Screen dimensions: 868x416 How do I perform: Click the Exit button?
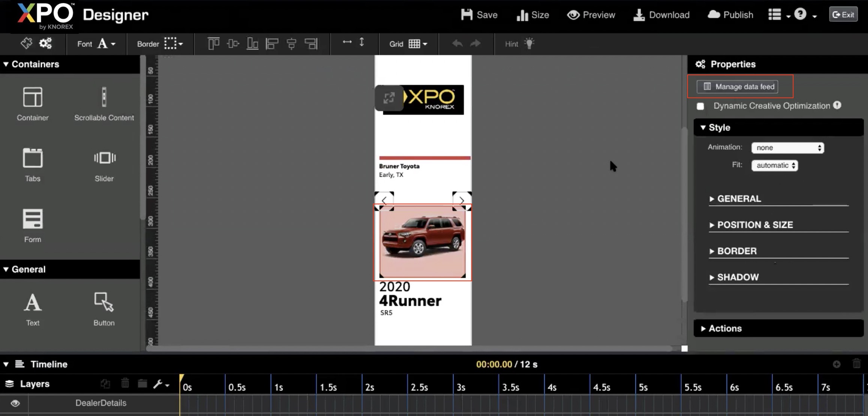click(x=843, y=15)
